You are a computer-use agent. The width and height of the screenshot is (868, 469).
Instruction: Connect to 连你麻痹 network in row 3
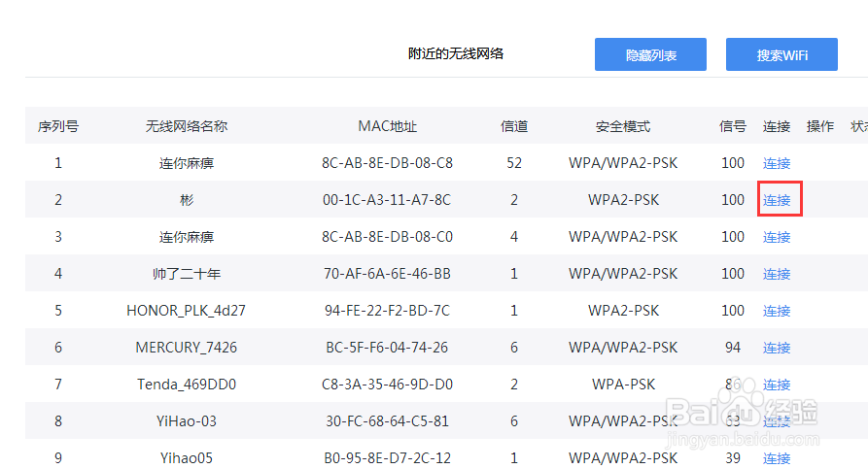tap(777, 237)
